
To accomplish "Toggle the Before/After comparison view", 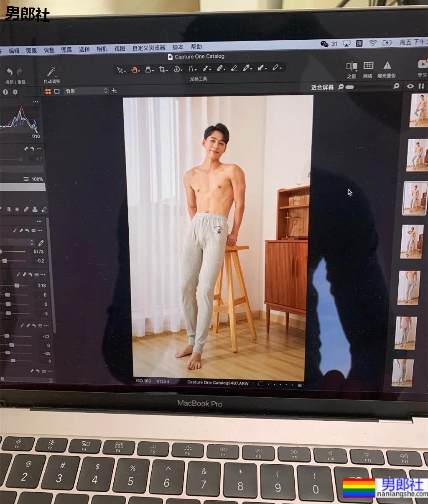I will pyautogui.click(x=352, y=66).
